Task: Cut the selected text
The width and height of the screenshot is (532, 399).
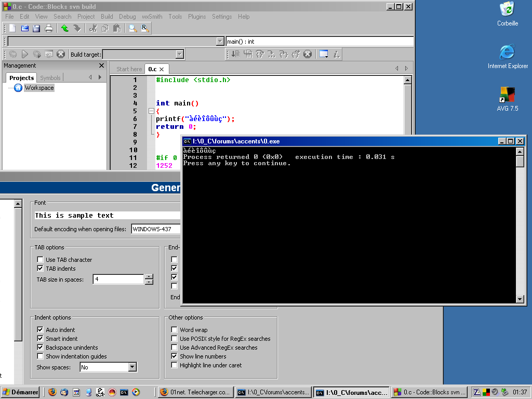Action: 93,28
